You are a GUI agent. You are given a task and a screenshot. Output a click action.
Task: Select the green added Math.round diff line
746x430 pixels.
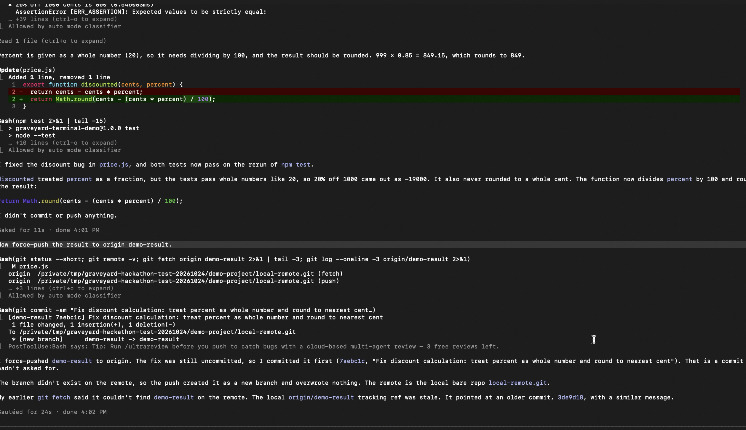pyautogui.click(x=374, y=99)
